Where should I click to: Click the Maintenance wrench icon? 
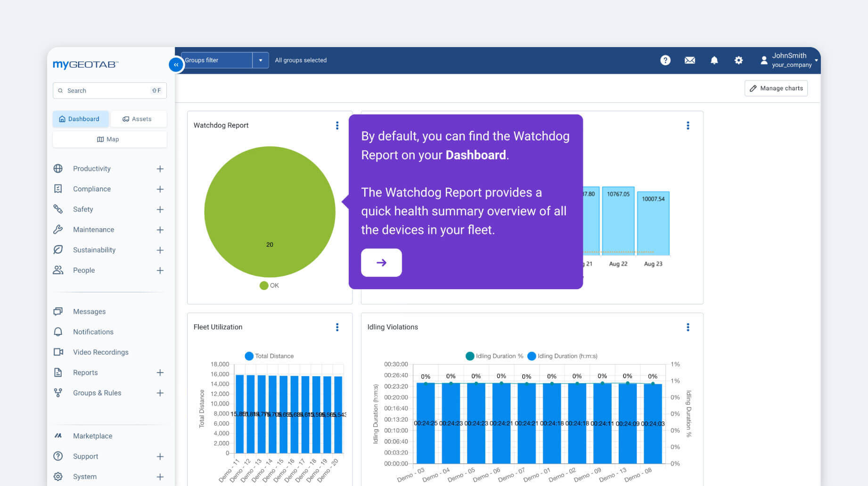click(x=58, y=229)
